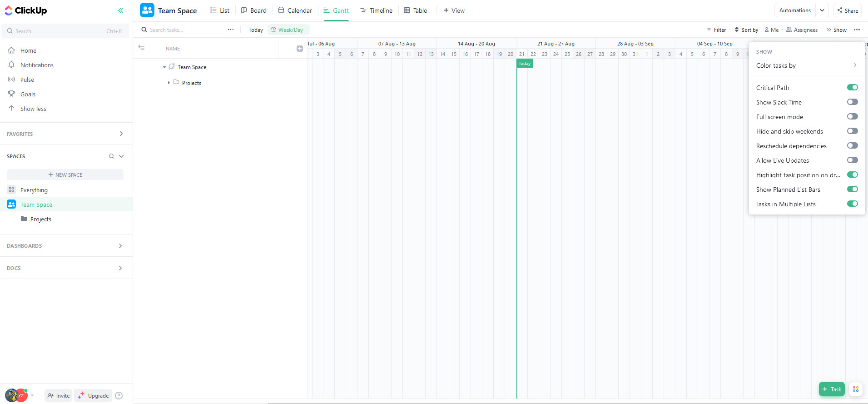Collapse the Gantt task list panel icon
868x404 pixels.
pyautogui.click(x=141, y=47)
